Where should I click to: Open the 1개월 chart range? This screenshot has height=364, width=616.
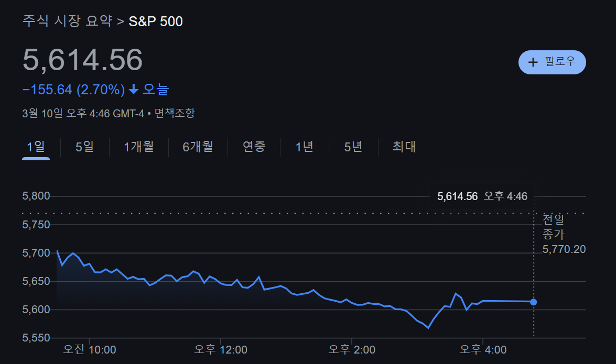tap(139, 147)
